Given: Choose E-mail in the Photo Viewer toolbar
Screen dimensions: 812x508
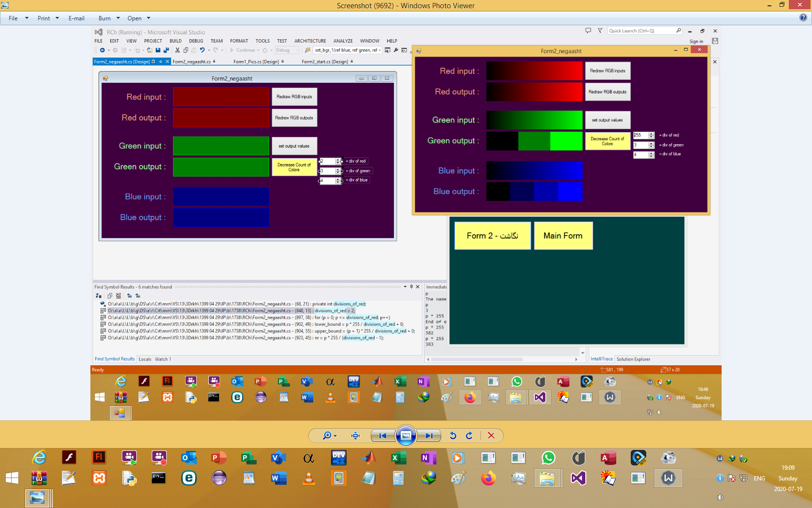Looking at the screenshot, I should coord(76,18).
